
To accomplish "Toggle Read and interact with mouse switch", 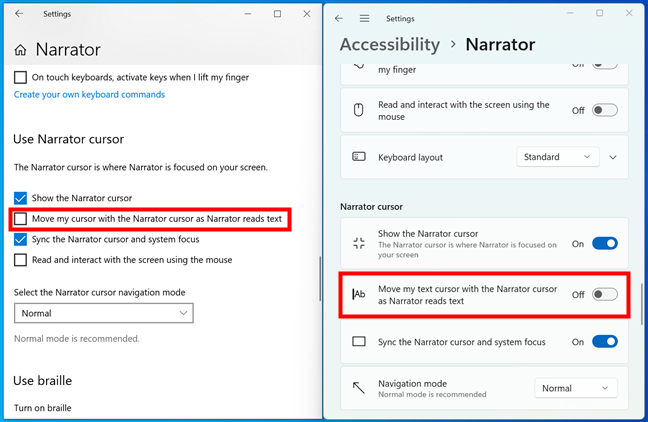I will pyautogui.click(x=605, y=110).
